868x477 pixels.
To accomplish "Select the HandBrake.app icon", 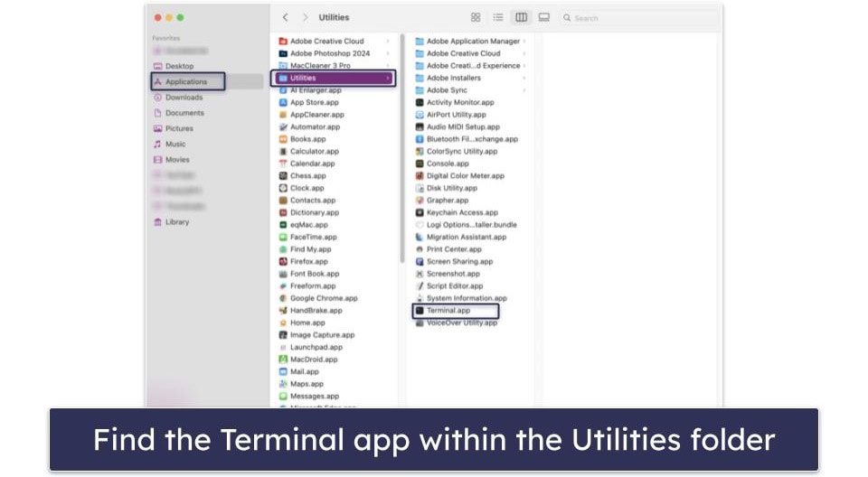I will pos(283,311).
